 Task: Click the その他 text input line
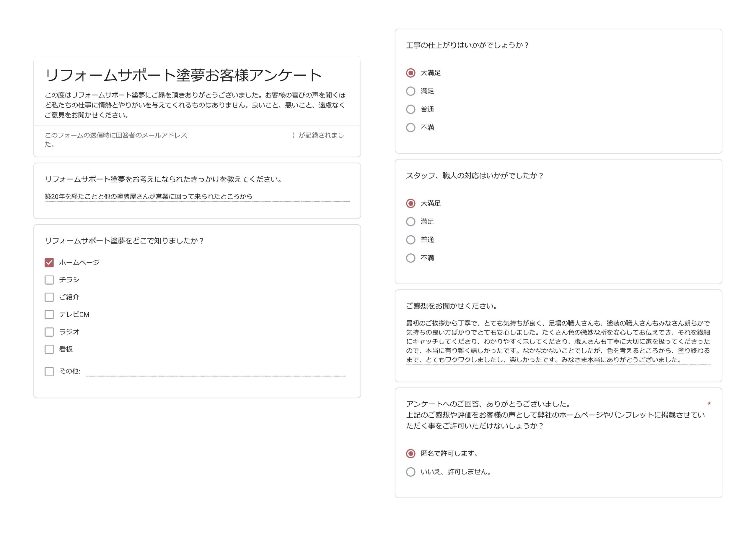pos(216,372)
